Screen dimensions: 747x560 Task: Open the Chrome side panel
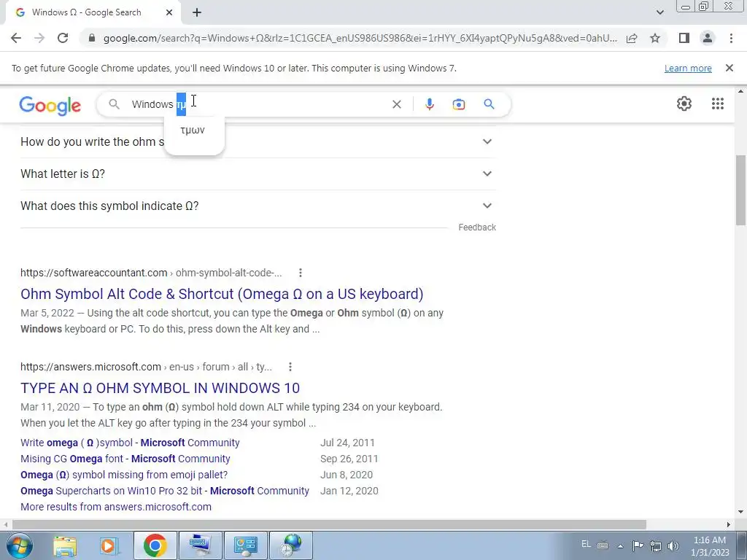pyautogui.click(x=684, y=38)
